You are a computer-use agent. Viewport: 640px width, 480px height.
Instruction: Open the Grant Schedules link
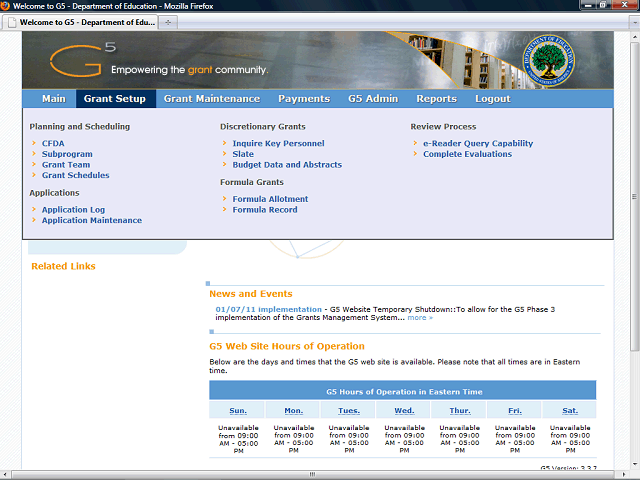[76, 175]
